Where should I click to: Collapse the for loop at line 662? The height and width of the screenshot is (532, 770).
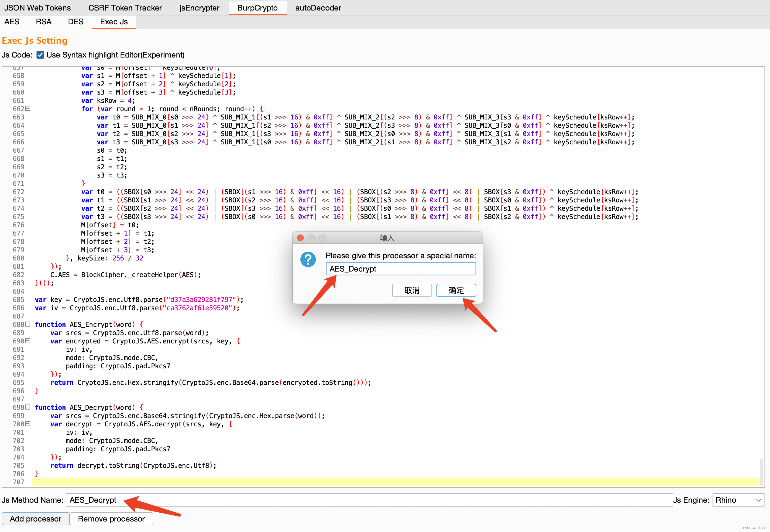click(x=28, y=108)
